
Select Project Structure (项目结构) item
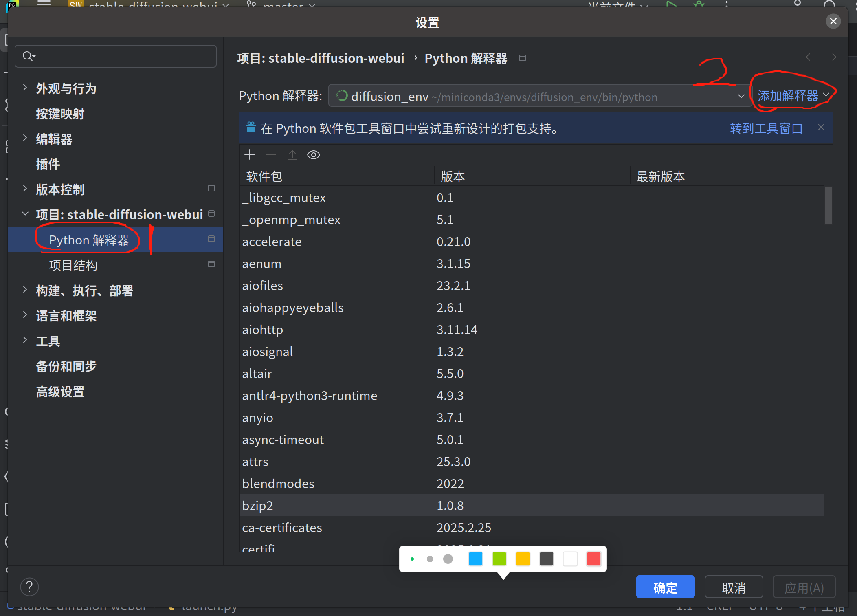[73, 265]
